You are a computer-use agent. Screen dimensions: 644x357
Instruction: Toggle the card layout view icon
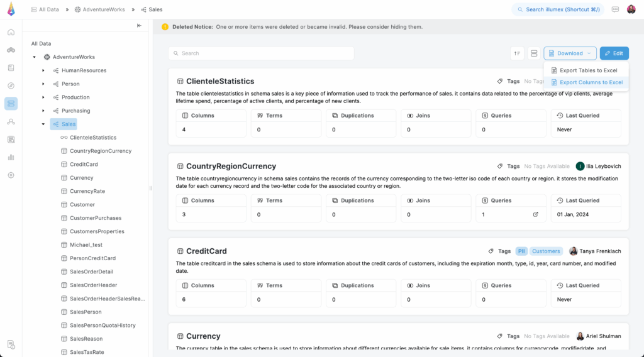click(533, 53)
